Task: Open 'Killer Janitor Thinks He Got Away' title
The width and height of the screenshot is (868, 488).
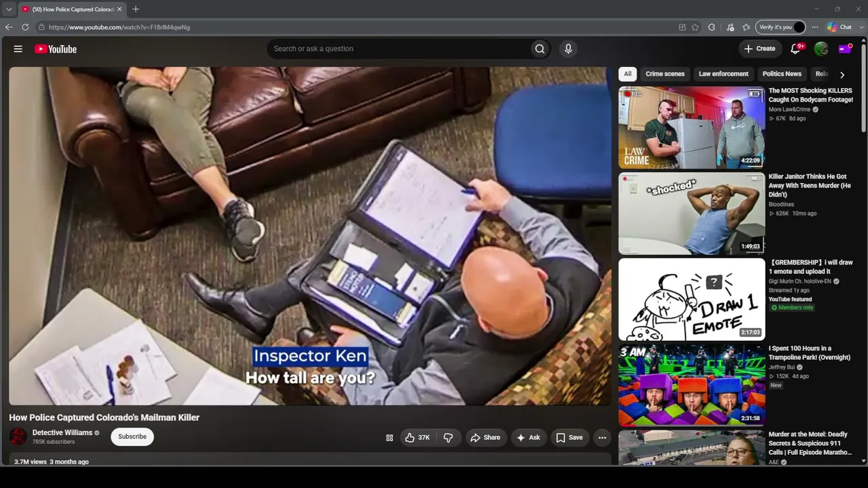Action: coord(810,186)
